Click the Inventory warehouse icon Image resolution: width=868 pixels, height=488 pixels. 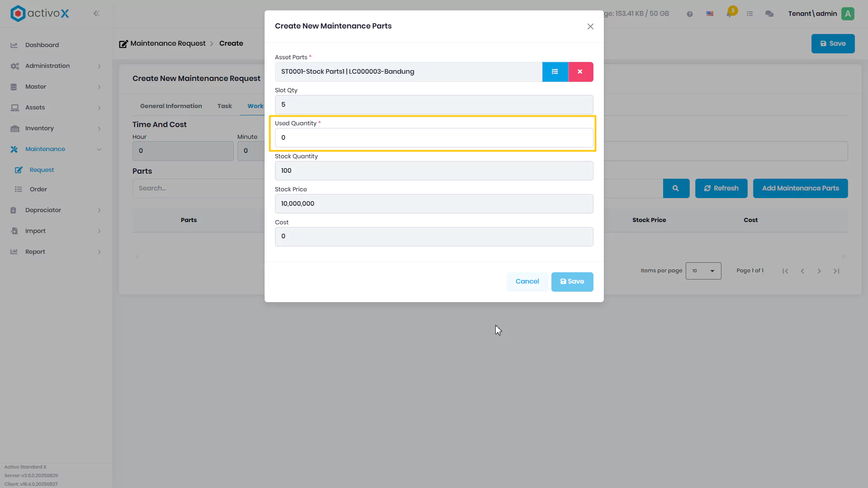(14, 128)
